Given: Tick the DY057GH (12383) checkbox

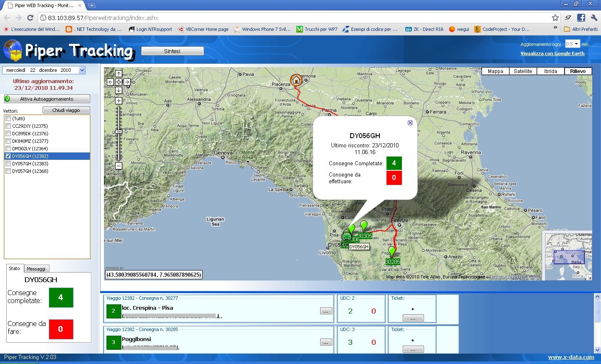Looking at the screenshot, I should 8,164.
